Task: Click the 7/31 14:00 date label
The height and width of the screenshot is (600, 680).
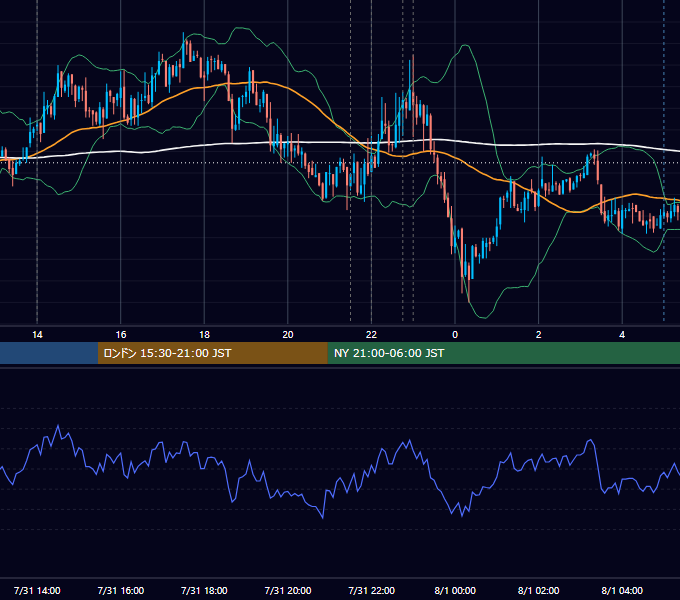Action: tap(37, 590)
